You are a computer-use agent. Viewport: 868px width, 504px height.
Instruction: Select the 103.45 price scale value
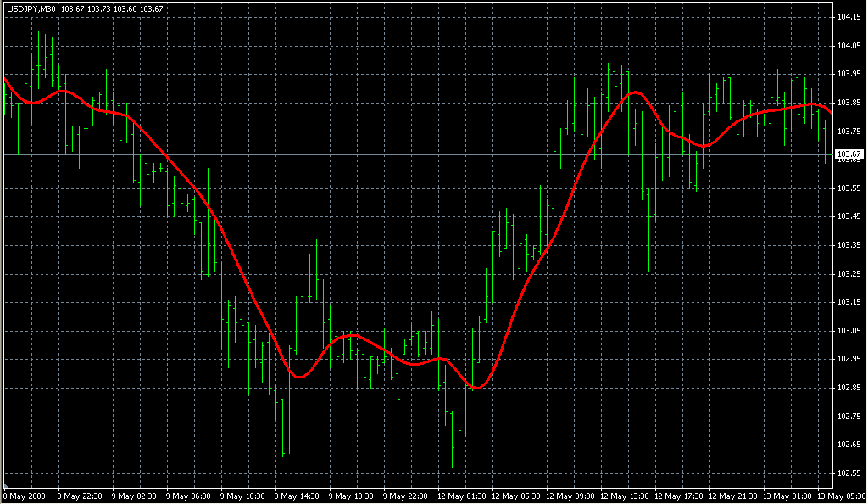click(849, 216)
